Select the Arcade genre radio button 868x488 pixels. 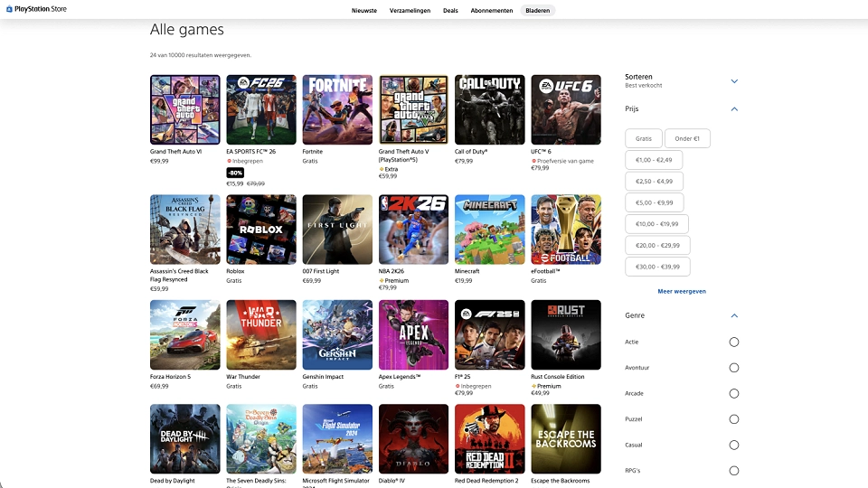coord(734,393)
